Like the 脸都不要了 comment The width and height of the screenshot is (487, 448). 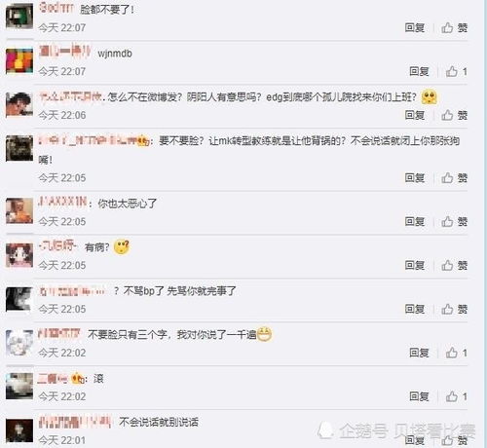pyautogui.click(x=454, y=28)
